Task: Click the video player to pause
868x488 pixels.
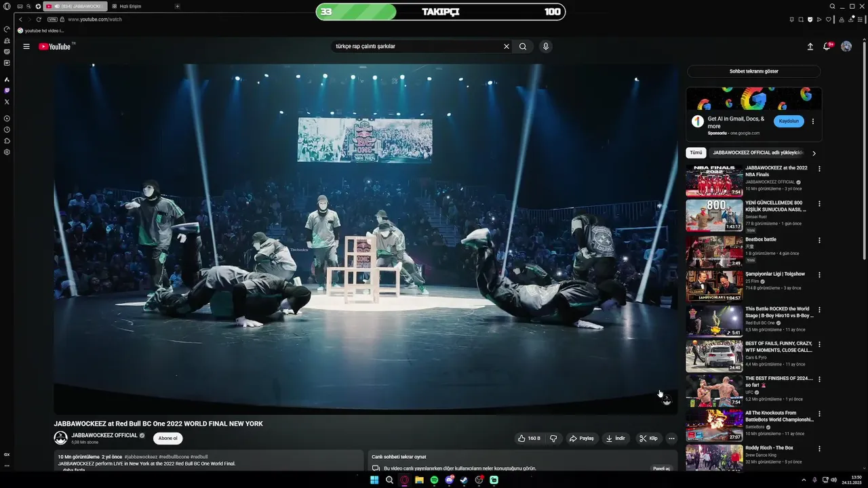Action: point(366,239)
